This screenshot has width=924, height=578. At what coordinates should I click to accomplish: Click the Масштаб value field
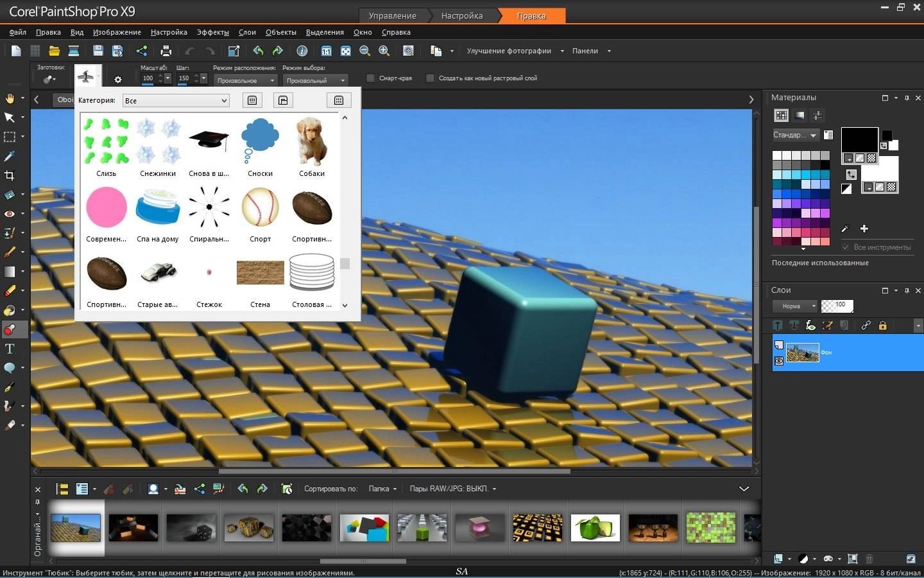coord(148,78)
